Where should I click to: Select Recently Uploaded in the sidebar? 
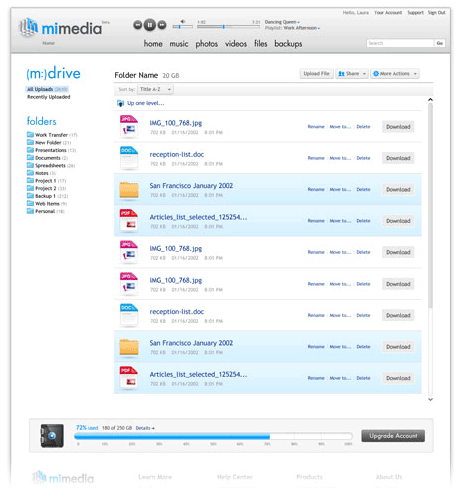(x=49, y=97)
